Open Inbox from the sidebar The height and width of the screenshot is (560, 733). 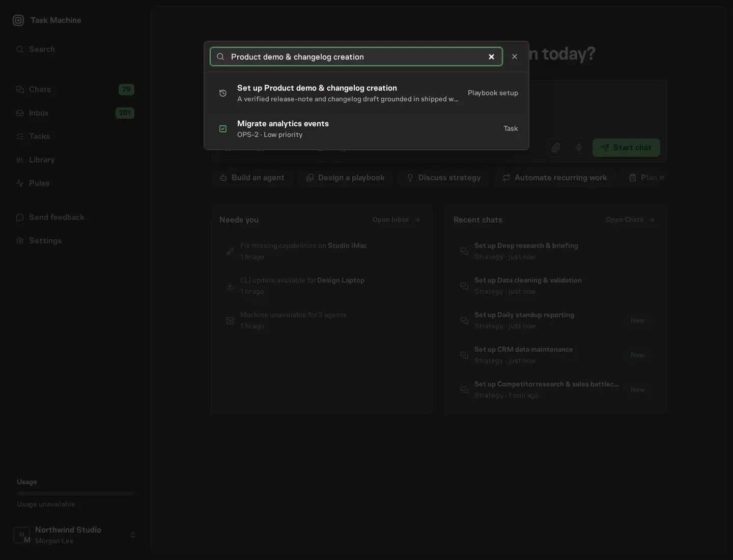[75, 113]
